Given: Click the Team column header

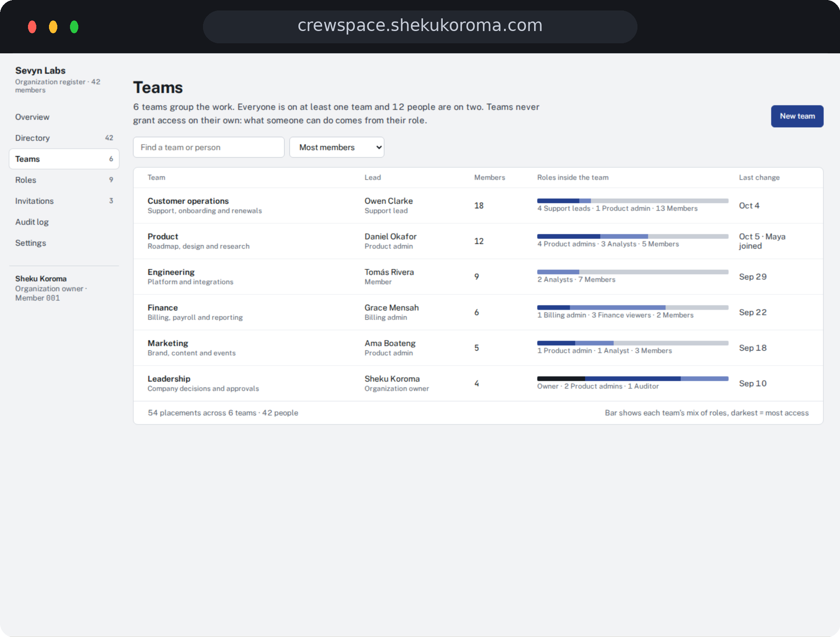Looking at the screenshot, I should click(x=156, y=178).
